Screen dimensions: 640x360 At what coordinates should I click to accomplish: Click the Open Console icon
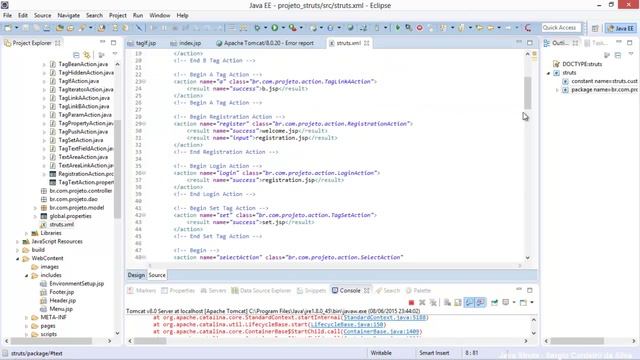pos(523,302)
